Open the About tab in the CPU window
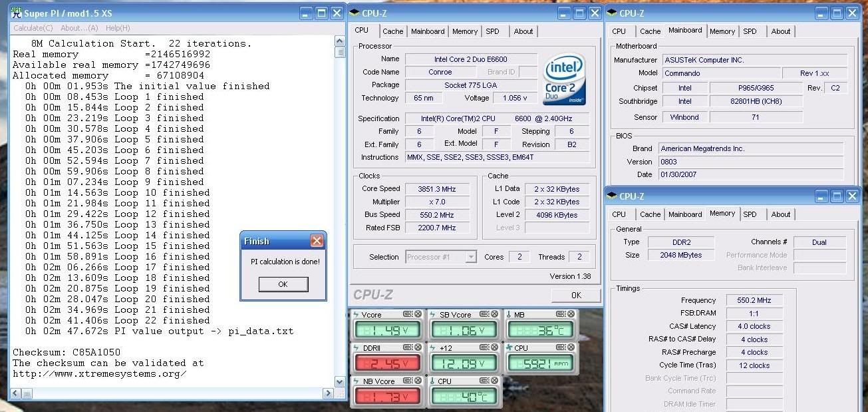The height and width of the screenshot is (412, 868). [x=523, y=31]
